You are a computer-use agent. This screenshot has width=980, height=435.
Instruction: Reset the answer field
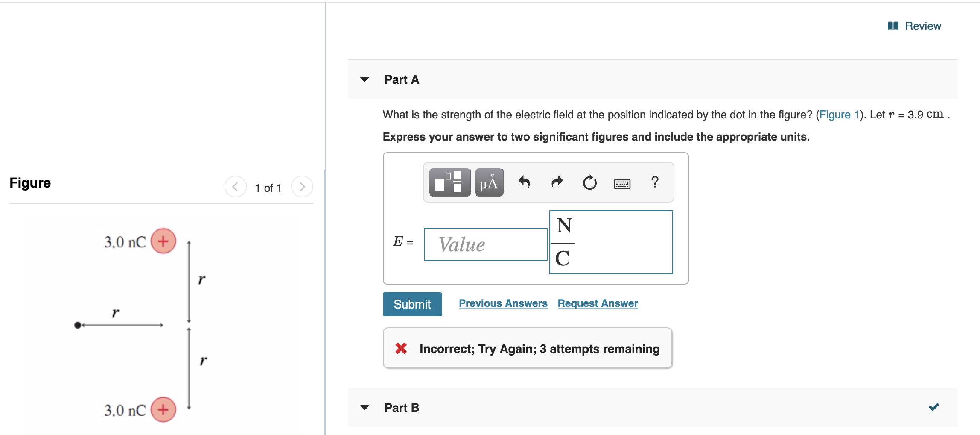coord(589,182)
